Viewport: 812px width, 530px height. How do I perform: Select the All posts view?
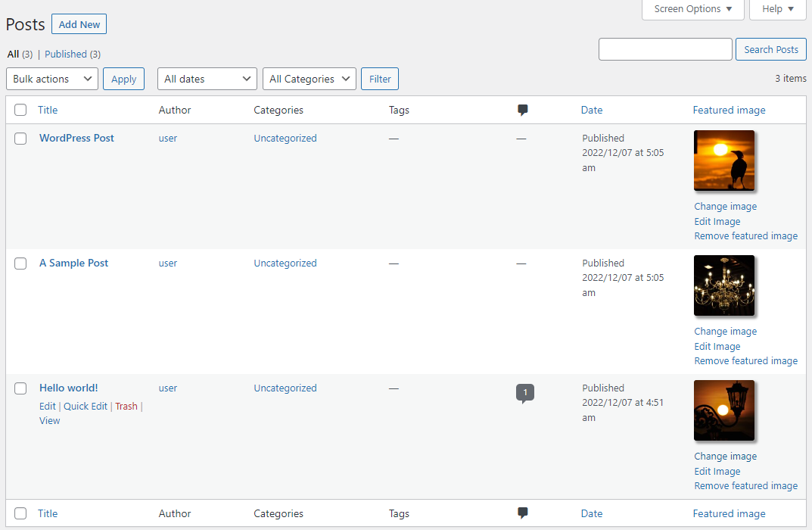pyautogui.click(x=13, y=54)
